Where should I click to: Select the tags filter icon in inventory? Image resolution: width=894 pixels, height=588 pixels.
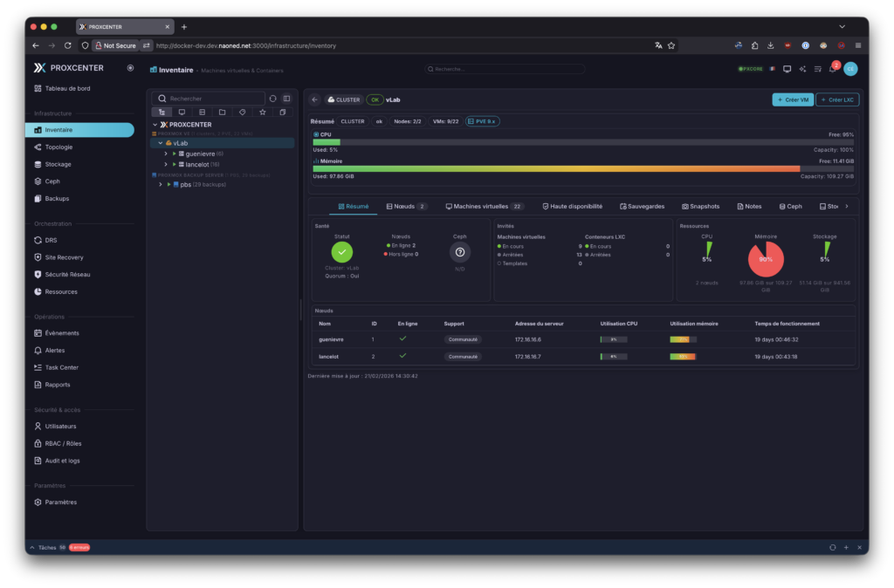tap(243, 113)
